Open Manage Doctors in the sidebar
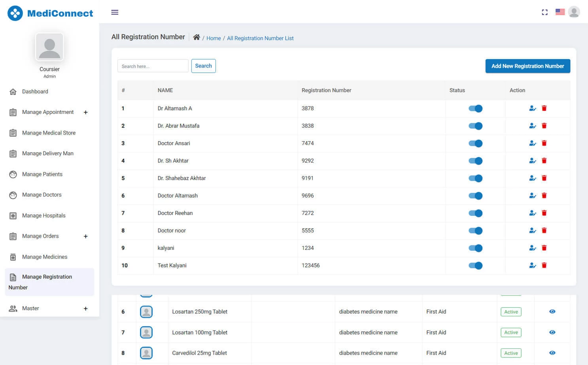This screenshot has width=588, height=365. 42,195
